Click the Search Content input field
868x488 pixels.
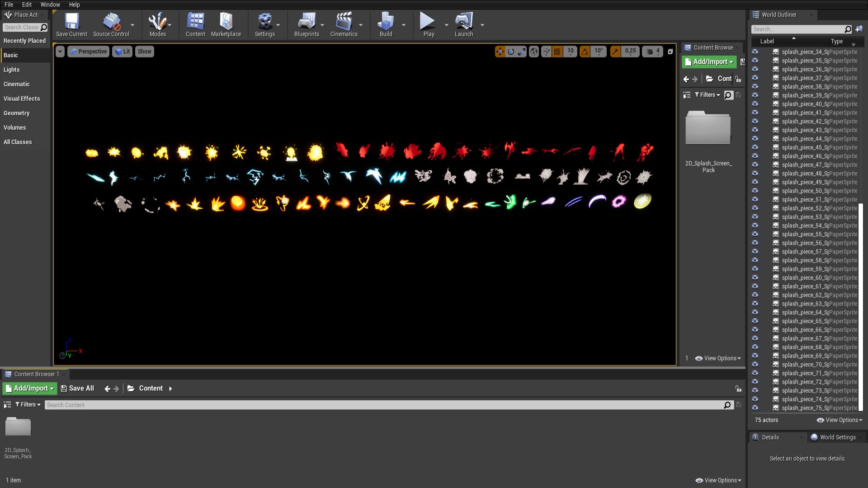tap(384, 405)
